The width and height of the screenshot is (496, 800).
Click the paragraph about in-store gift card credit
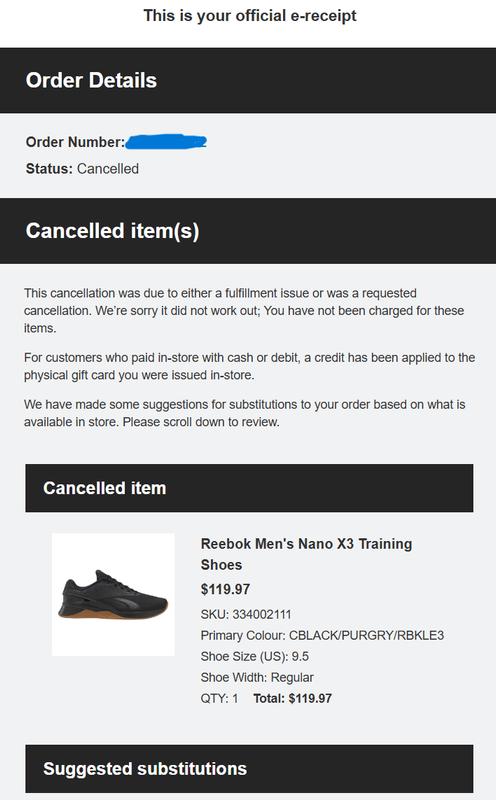(x=250, y=366)
